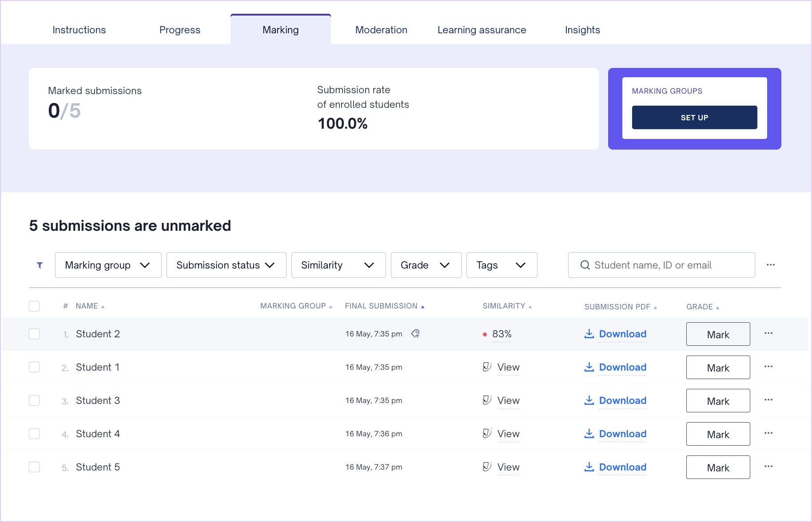Sort by the Final Submission column header

pyautogui.click(x=385, y=306)
